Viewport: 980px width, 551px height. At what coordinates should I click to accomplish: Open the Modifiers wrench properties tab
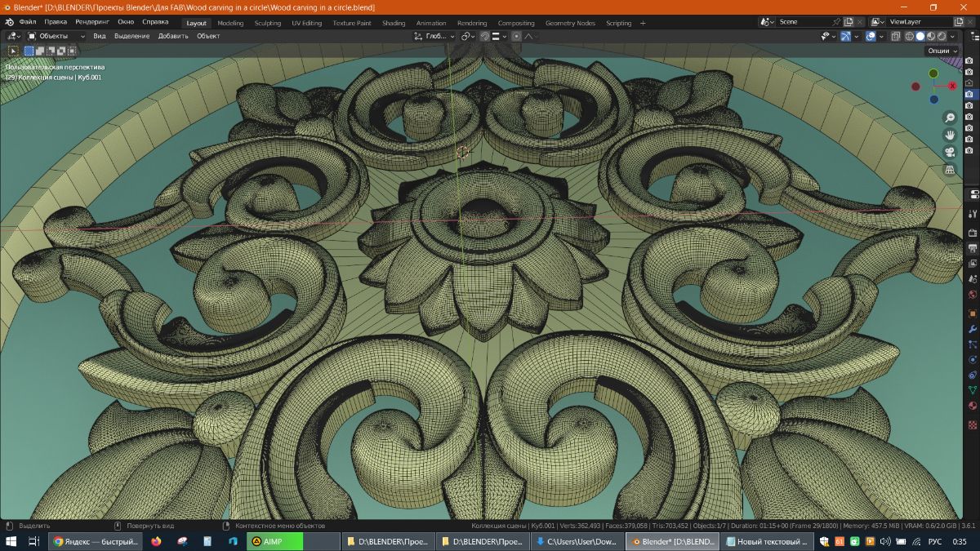pos(973,328)
